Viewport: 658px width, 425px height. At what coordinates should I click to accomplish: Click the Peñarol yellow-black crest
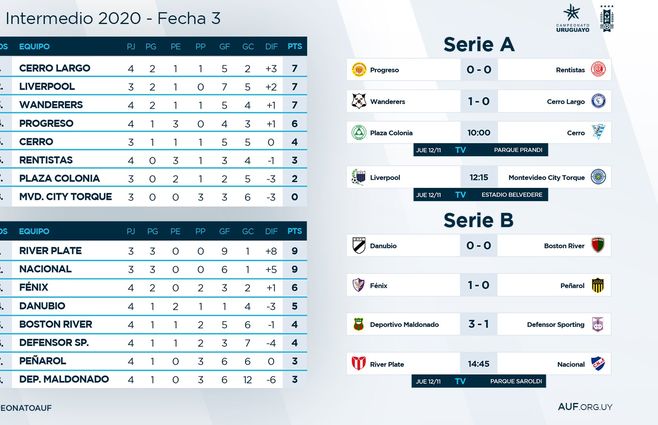(598, 285)
